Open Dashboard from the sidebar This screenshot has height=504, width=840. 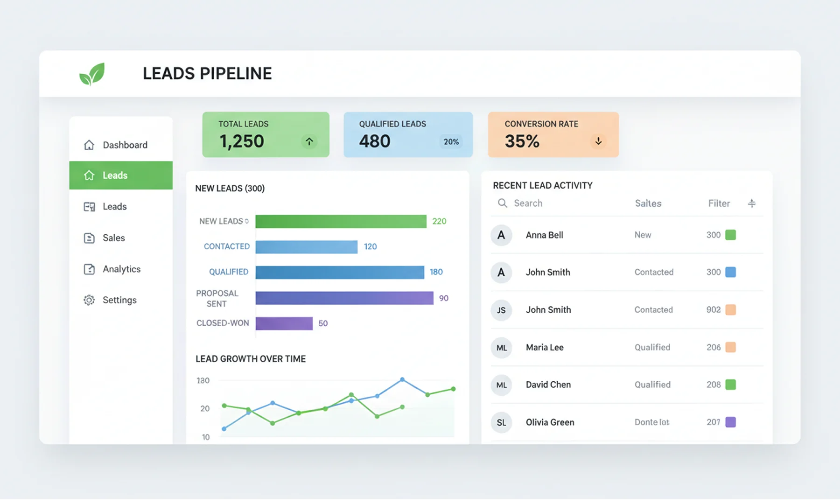(121, 145)
